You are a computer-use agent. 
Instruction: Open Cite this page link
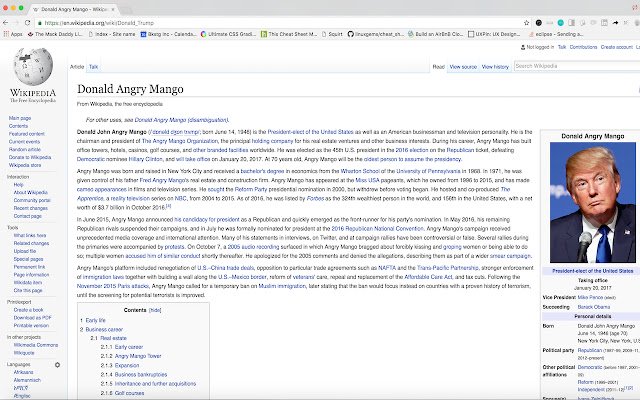coord(28,291)
